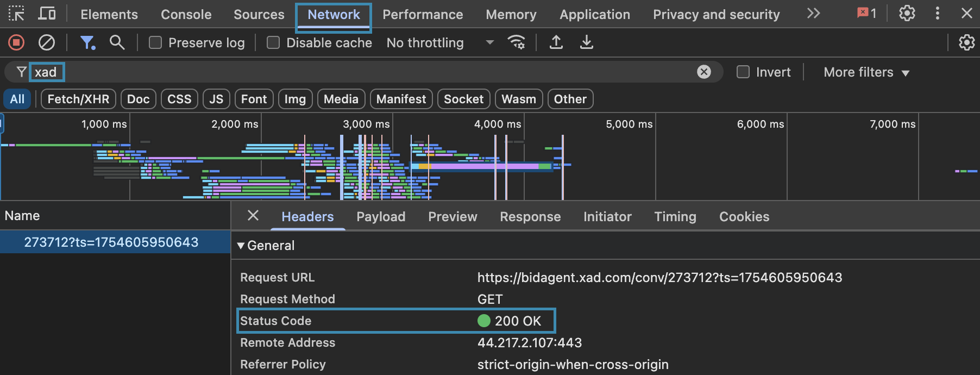Switch to the Console tab
This screenshot has width=980, height=375.
point(186,14)
